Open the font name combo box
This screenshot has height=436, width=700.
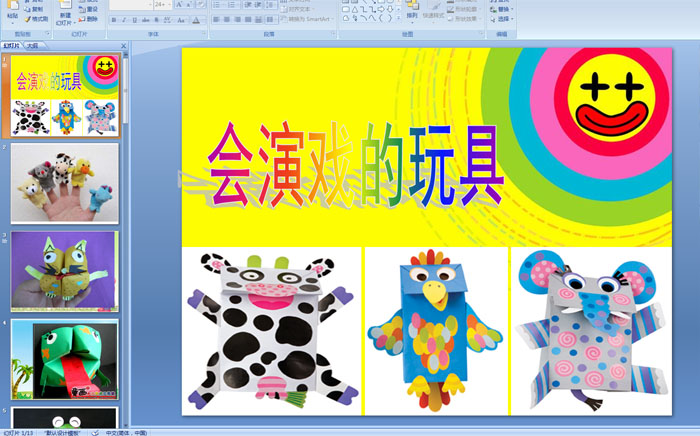(131, 4)
